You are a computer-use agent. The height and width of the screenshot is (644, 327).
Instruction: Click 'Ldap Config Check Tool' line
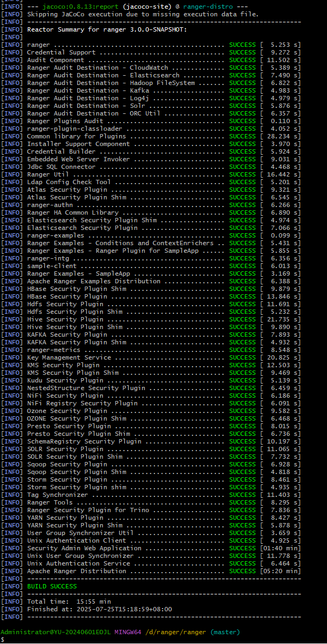click(x=151, y=182)
